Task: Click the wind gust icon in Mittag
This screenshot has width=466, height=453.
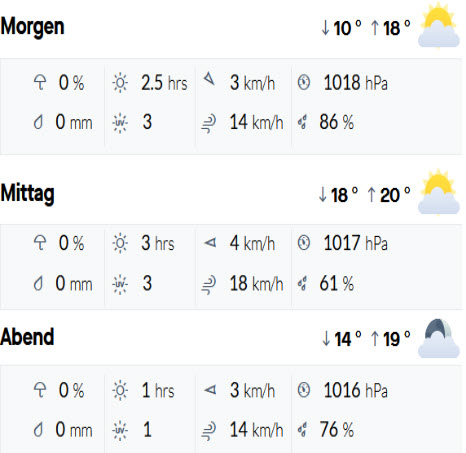Action: point(209,285)
